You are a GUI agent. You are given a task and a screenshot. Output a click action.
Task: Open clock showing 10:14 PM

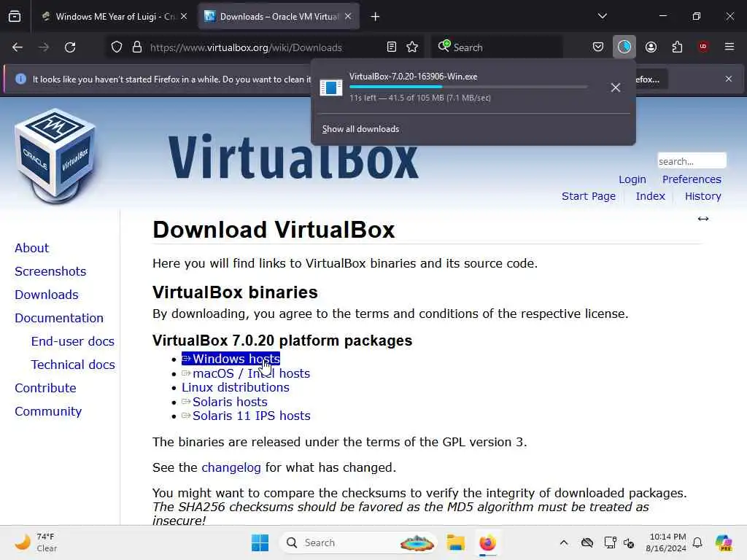(x=666, y=542)
